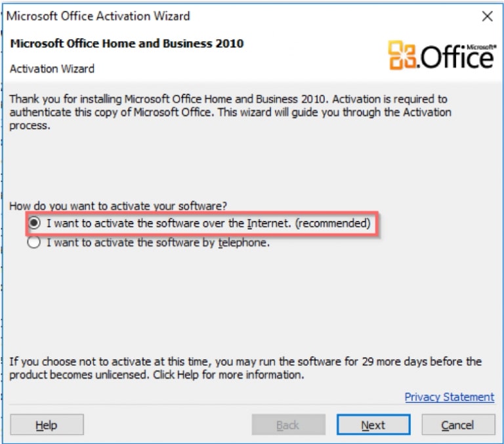Click the "(recommended)" label text
This screenshot has height=444, width=504.
click(333, 224)
